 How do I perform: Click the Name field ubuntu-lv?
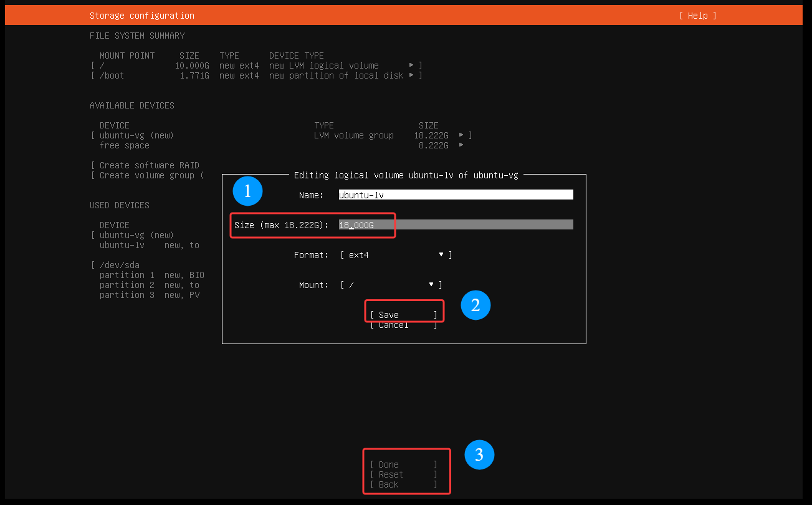pyautogui.click(x=455, y=195)
